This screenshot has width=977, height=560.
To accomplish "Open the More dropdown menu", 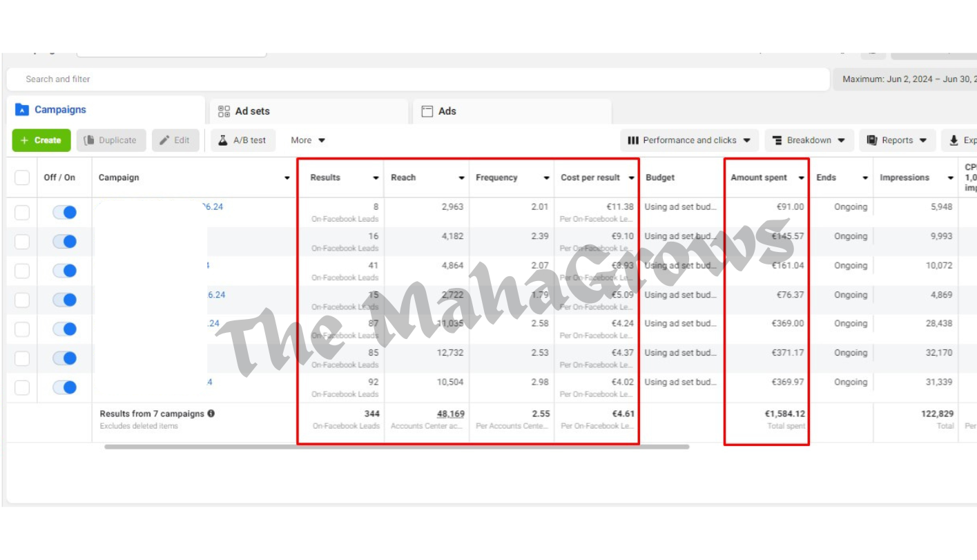I will (x=307, y=140).
